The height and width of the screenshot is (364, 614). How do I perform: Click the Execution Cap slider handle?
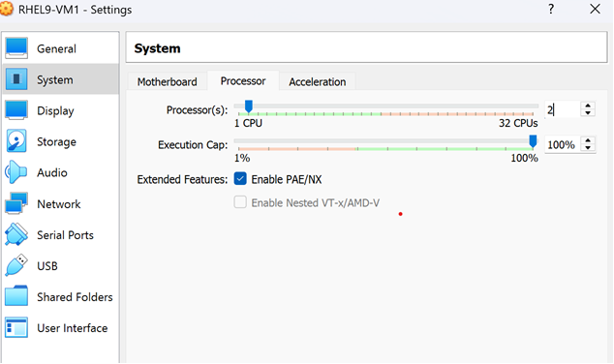(533, 141)
